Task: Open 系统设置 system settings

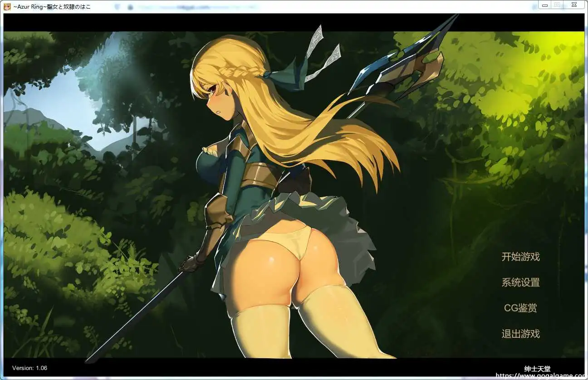Action: point(520,283)
